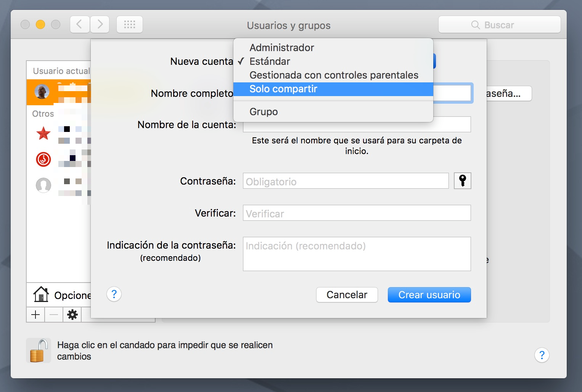582x392 pixels.
Task: Click the Buscar search field
Action: click(x=500, y=25)
